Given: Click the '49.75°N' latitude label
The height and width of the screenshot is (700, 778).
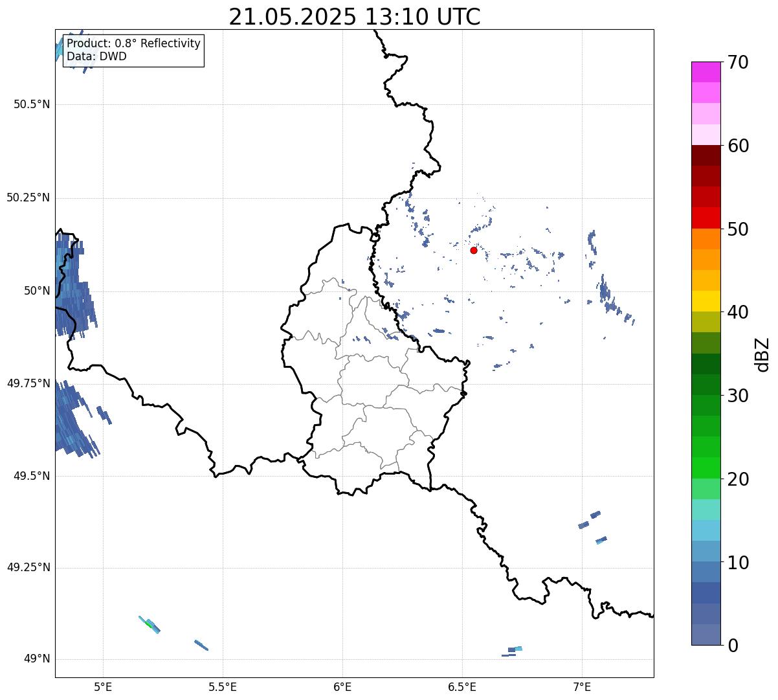Looking at the screenshot, I should click(x=28, y=383).
